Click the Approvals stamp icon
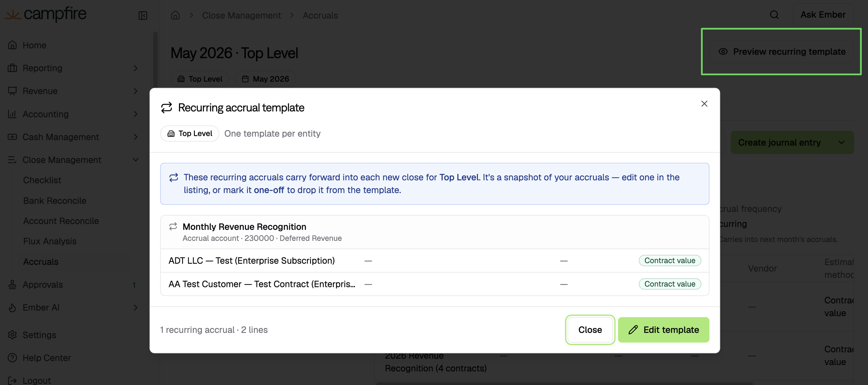868x385 pixels. tap(12, 285)
